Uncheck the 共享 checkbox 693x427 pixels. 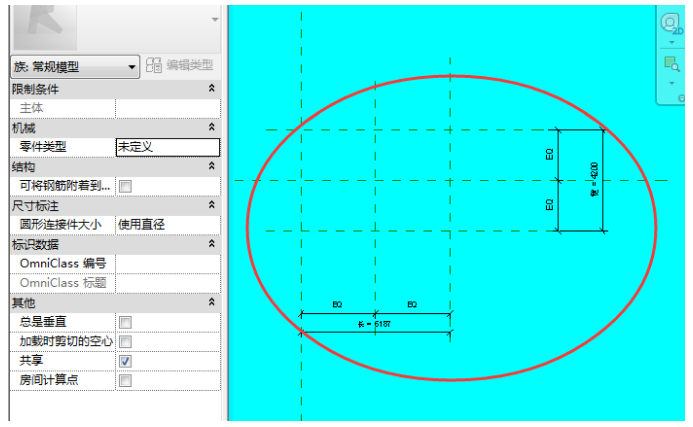(125, 361)
